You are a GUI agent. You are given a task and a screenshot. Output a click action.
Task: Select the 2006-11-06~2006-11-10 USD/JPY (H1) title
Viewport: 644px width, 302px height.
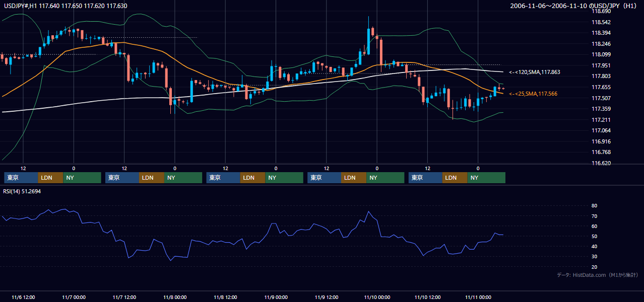(x=572, y=6)
